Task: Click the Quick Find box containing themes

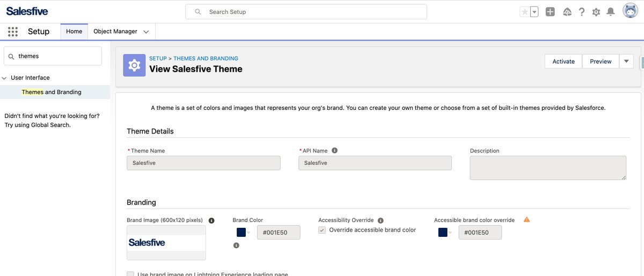Action: (x=53, y=56)
